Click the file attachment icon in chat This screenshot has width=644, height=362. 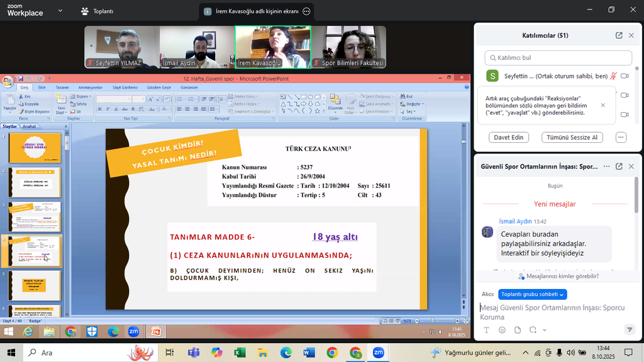coord(518,330)
